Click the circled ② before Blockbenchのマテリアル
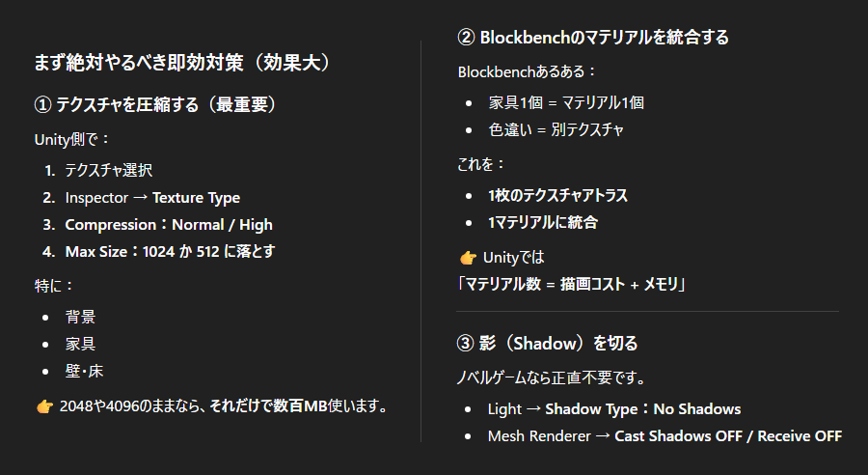The image size is (868, 475). coord(466,38)
